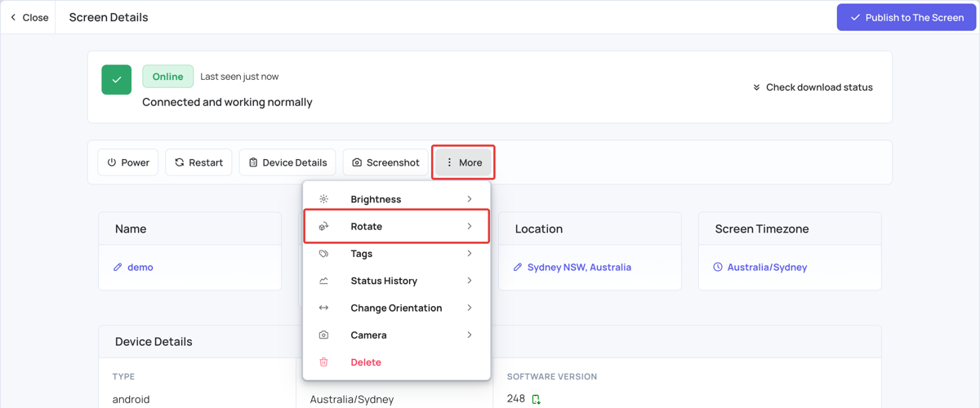The image size is (980, 408).
Task: Click the SOFTWARE VERSION label
Action: point(552,376)
